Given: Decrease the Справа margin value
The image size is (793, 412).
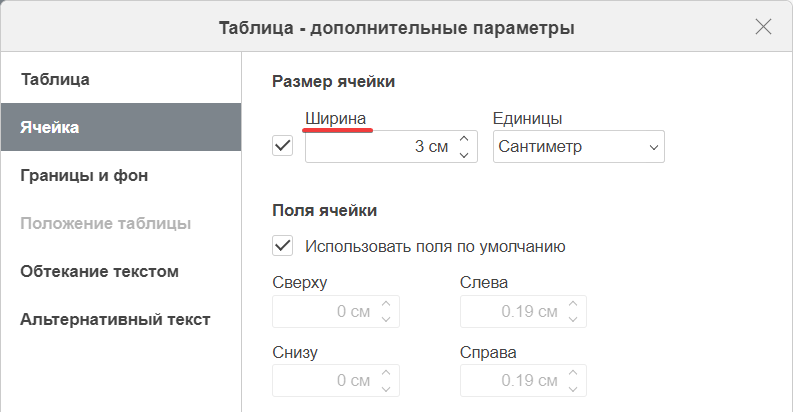Looking at the screenshot, I should point(573,389).
